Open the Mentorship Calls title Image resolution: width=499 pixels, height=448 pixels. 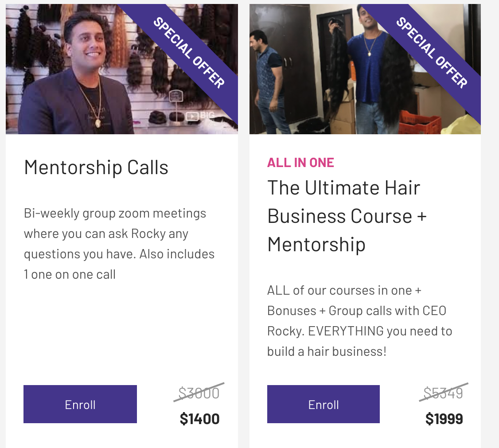[x=96, y=168]
